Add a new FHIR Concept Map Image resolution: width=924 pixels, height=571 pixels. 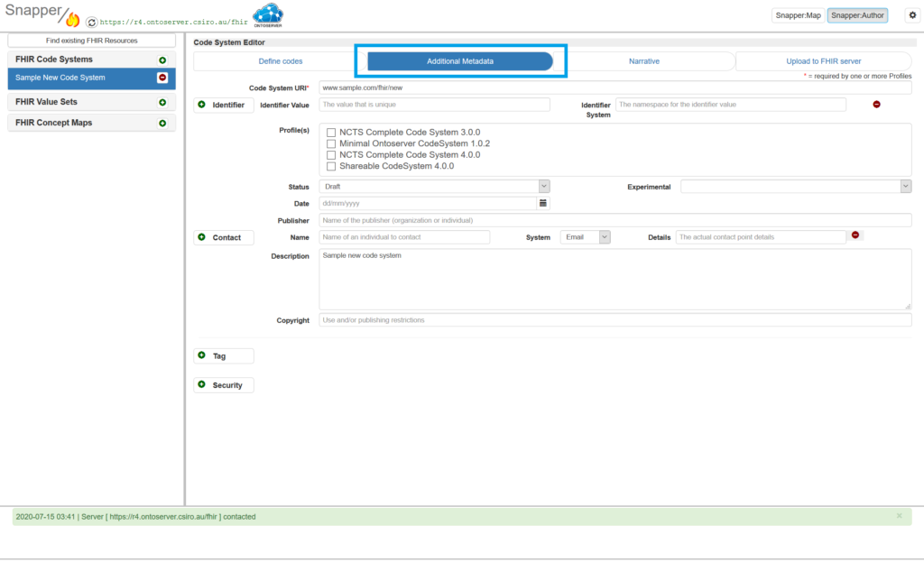(162, 124)
